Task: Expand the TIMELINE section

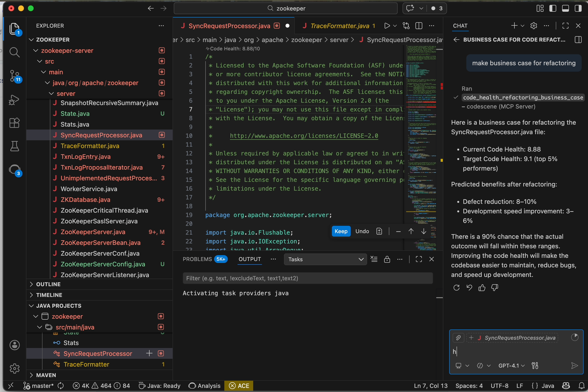Action: pos(49,295)
